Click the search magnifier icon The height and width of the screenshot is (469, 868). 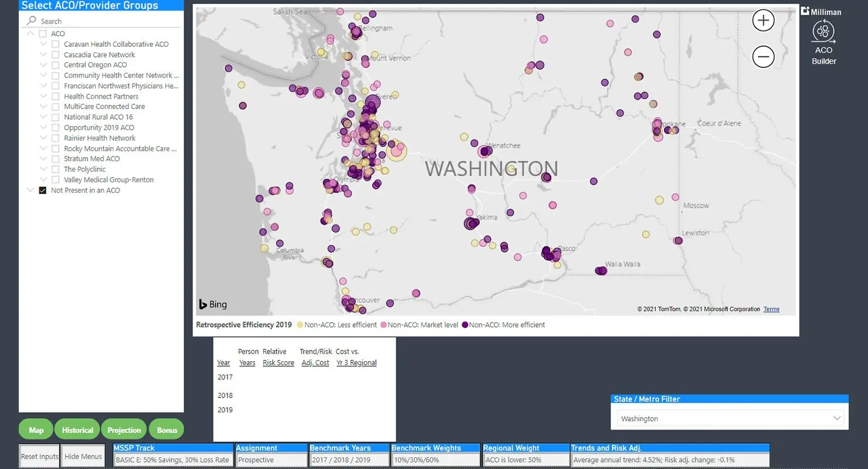(32, 21)
